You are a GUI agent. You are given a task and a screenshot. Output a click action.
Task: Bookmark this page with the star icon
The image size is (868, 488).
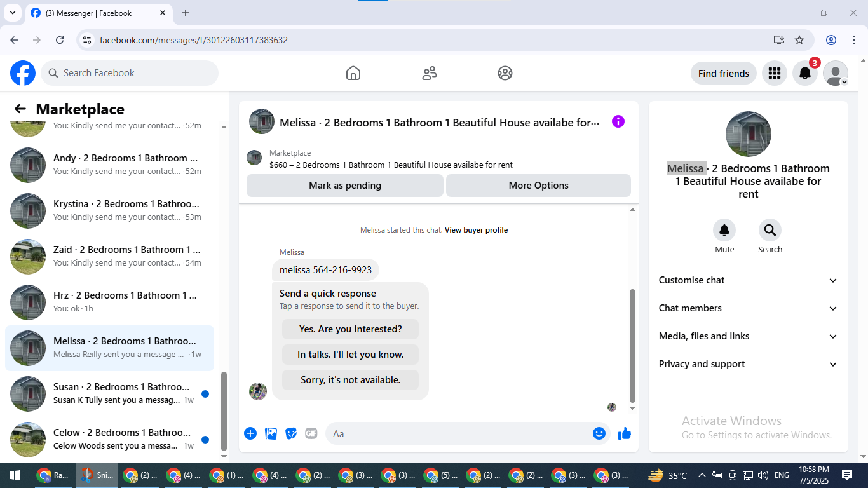[x=799, y=40]
